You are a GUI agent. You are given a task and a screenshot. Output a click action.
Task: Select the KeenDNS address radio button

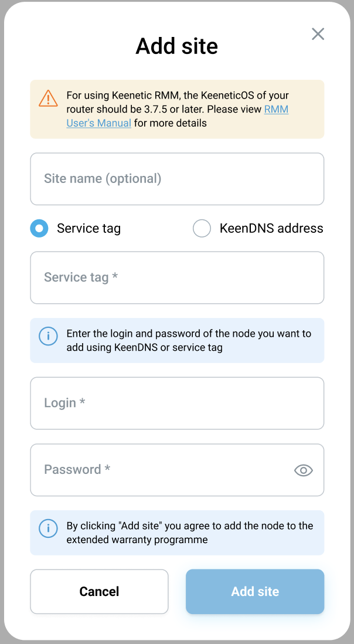pos(202,229)
